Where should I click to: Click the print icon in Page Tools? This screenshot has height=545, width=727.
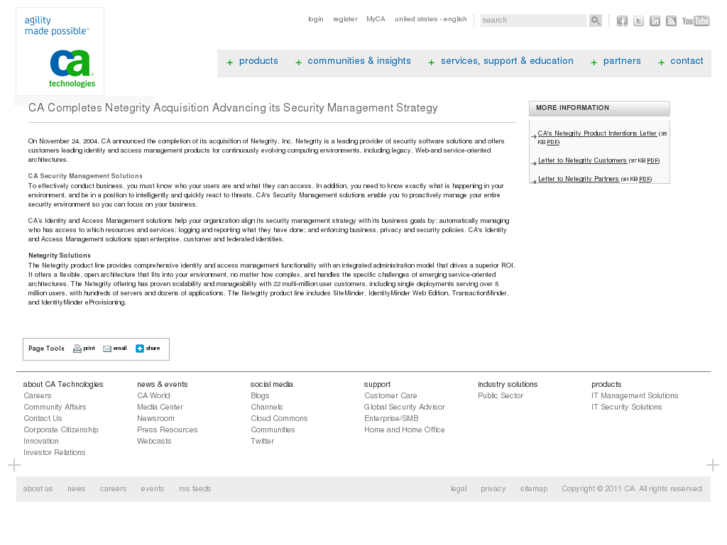point(77,349)
